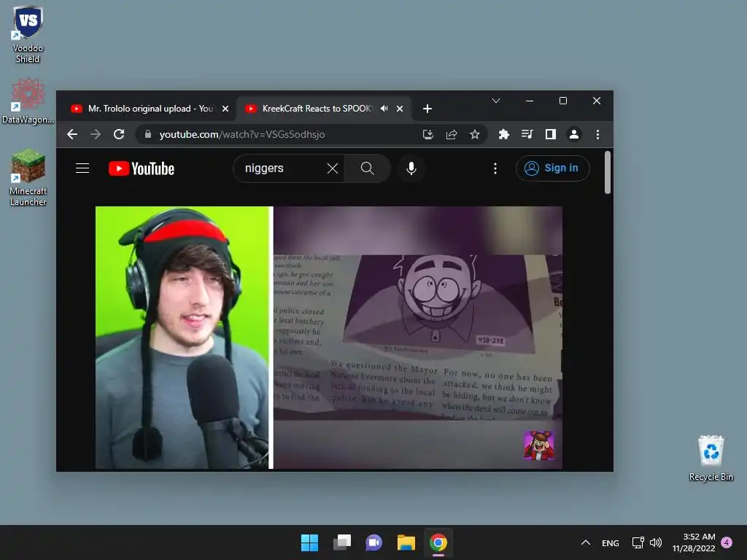Switch the ENG input language
Viewport: 747px width, 560px height.
(x=611, y=542)
